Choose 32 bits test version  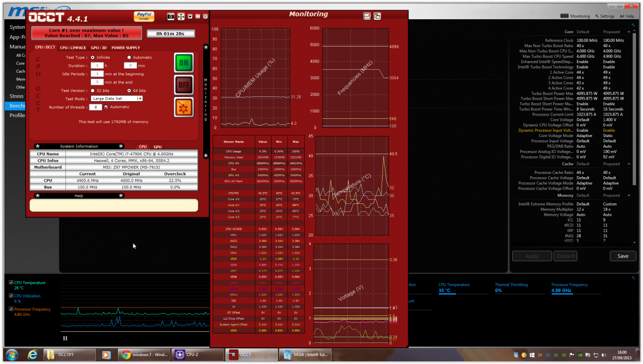(93, 90)
